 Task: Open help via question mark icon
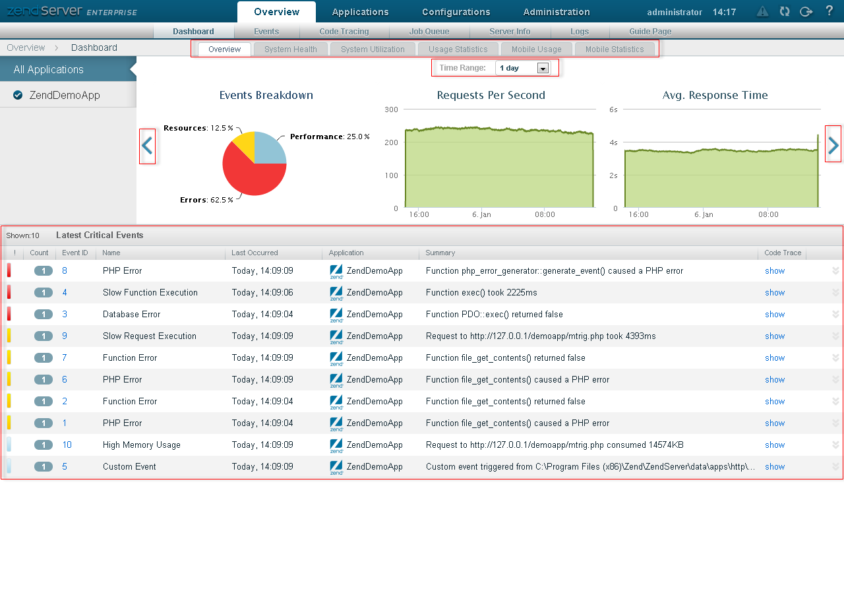[x=829, y=11]
